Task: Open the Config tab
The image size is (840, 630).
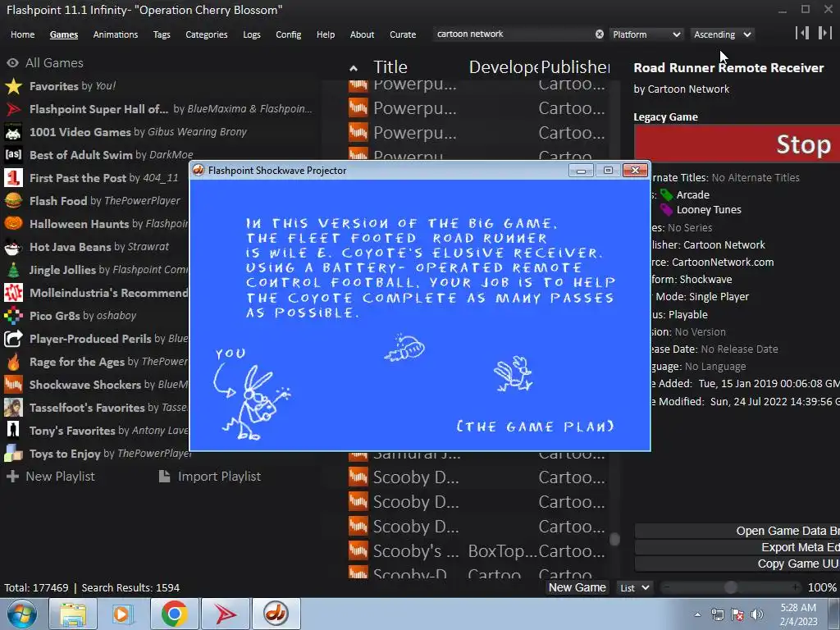Action: [288, 34]
